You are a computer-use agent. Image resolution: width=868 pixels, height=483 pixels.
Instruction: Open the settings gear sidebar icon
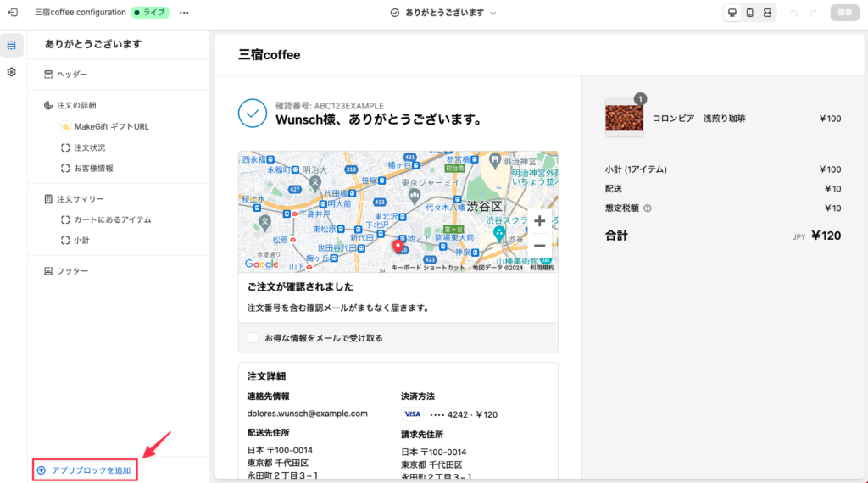(12, 72)
